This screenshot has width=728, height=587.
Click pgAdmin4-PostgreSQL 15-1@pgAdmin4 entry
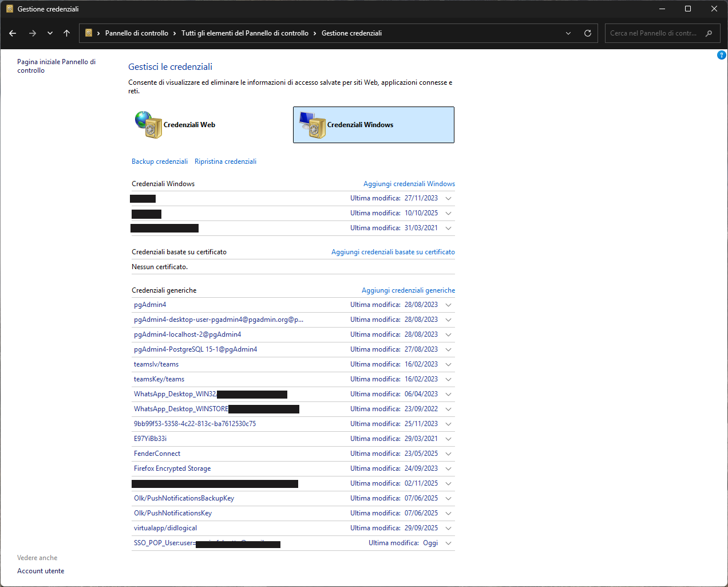pos(196,349)
